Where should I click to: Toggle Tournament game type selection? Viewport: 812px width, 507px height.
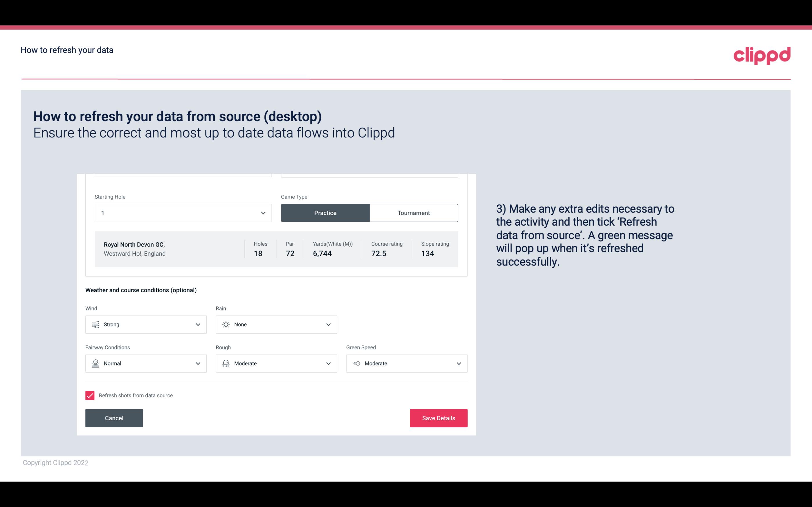click(413, 213)
